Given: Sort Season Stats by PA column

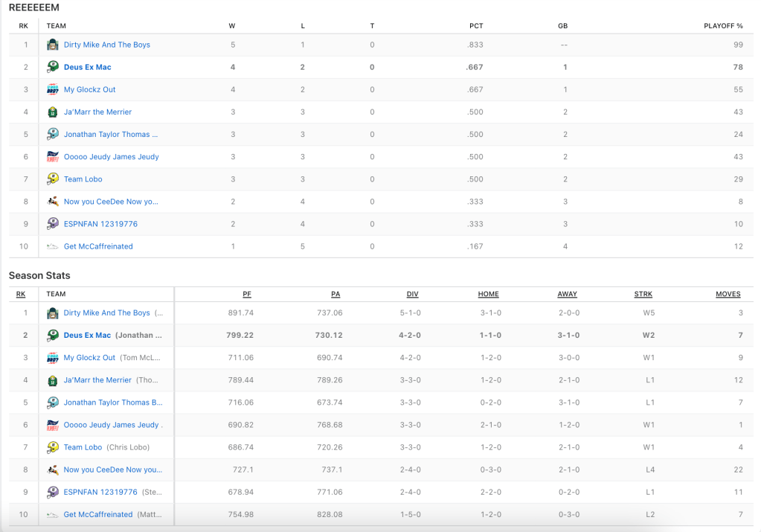Looking at the screenshot, I should [x=335, y=294].
